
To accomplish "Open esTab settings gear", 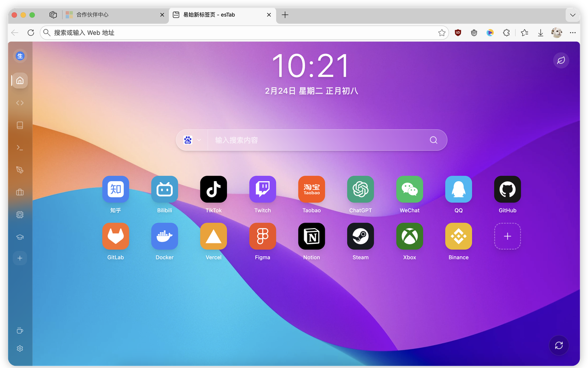I will coord(20,349).
